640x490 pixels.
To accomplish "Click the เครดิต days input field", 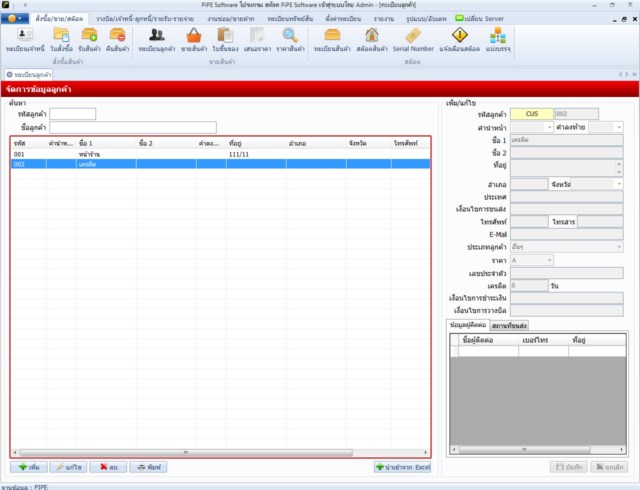I will point(529,285).
